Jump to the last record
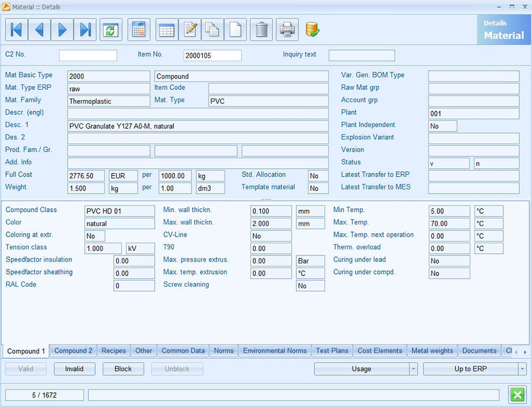 coord(85,30)
